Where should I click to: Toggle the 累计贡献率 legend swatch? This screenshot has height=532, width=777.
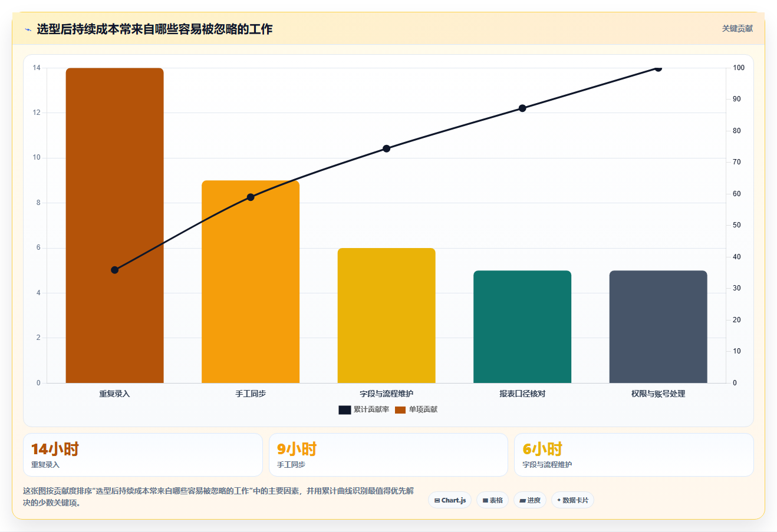345,409
